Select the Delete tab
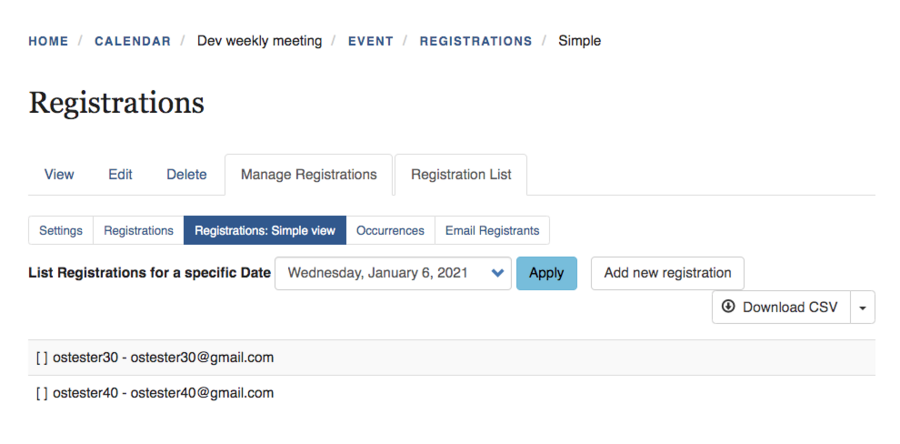 [186, 174]
